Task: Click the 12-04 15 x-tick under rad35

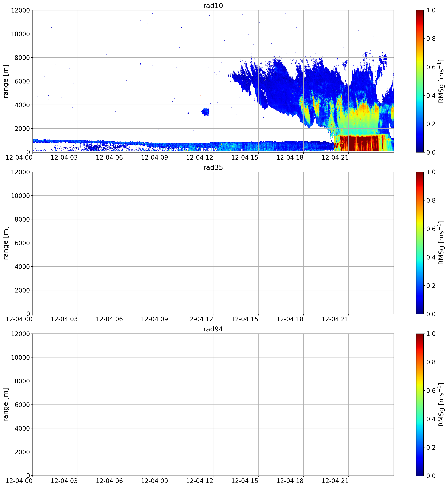Action: pyautogui.click(x=245, y=319)
